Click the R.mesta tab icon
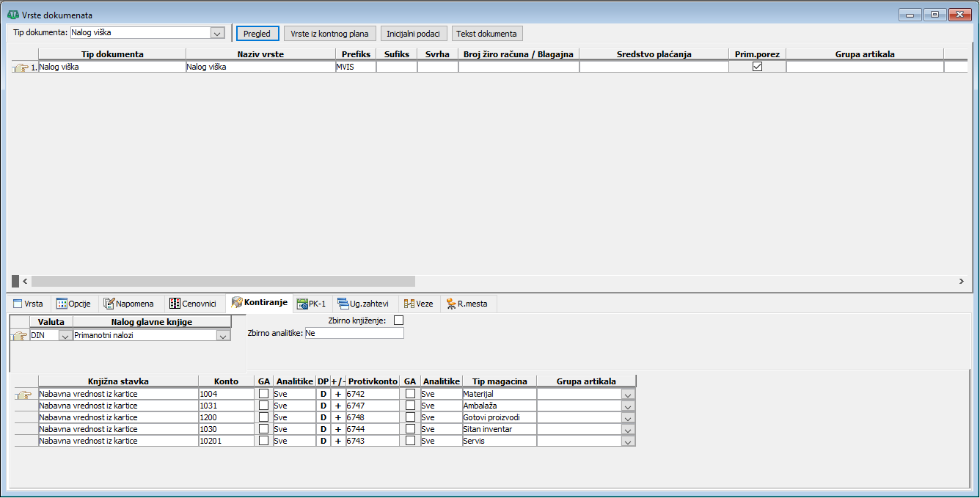The height and width of the screenshot is (498, 980). click(450, 304)
